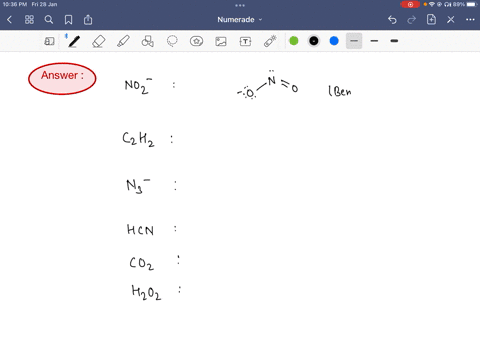Tap the handwritten C2H2 formula
480x360 pixels.
[138, 139]
